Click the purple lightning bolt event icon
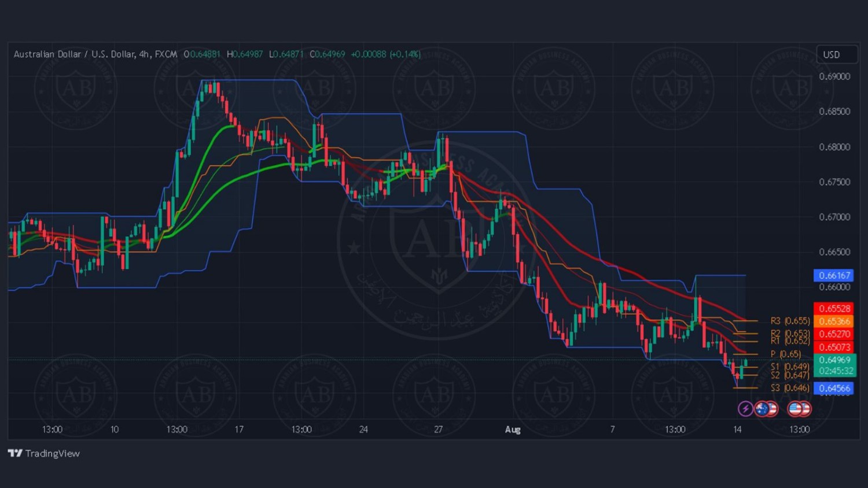 (x=745, y=409)
